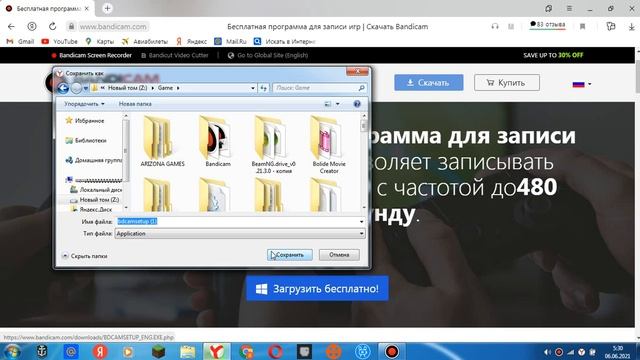
Task: Open the recent locations dropdown arrow
Action: click(x=86, y=88)
